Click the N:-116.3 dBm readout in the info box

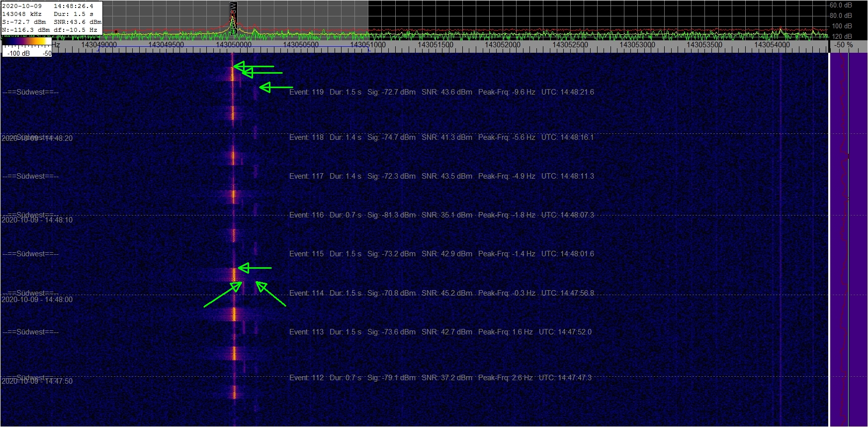coord(26,30)
